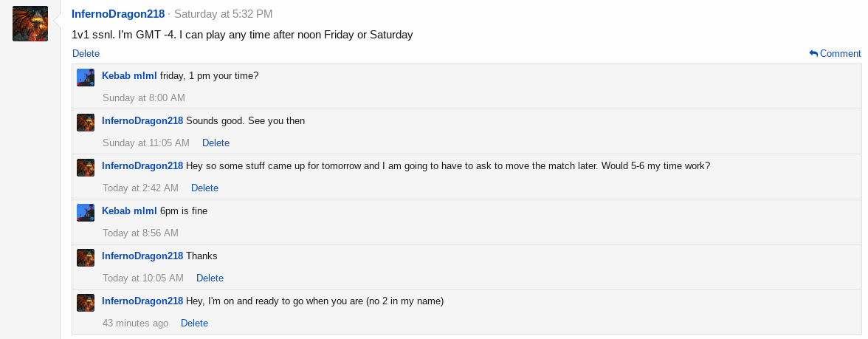Open InfernoDragon218 link in 'Thanks' comment
The height and width of the screenshot is (339, 868).
click(142, 256)
